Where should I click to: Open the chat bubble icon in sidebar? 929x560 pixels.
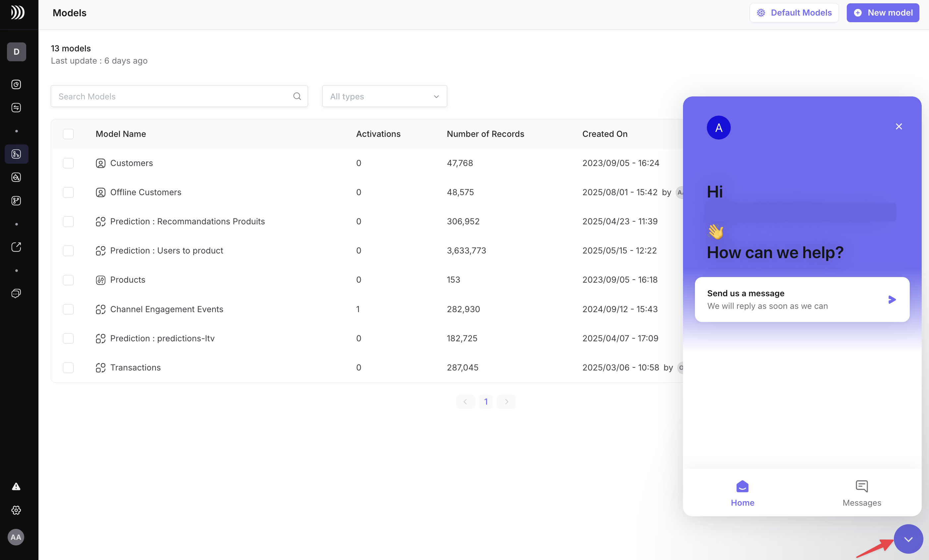(16, 293)
